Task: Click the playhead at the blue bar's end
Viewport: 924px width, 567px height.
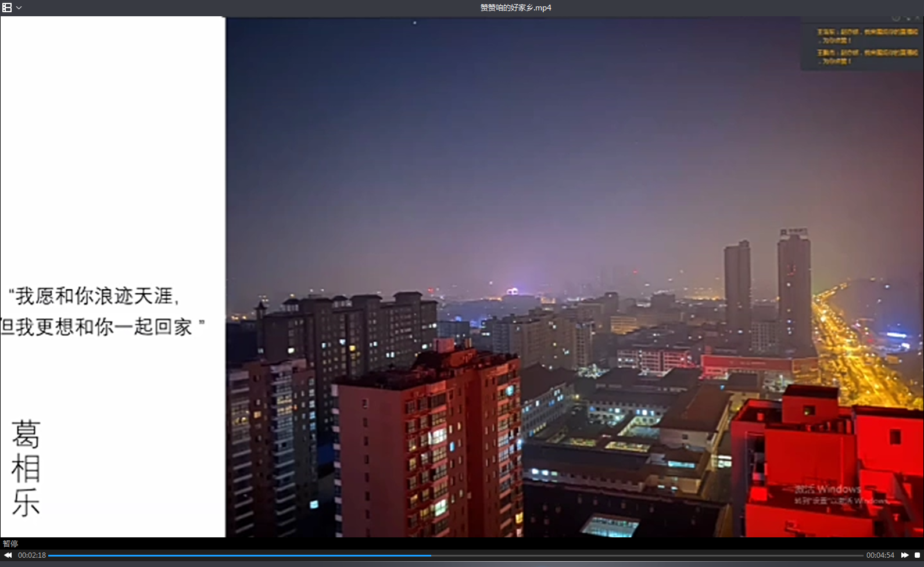Action: tap(431, 555)
